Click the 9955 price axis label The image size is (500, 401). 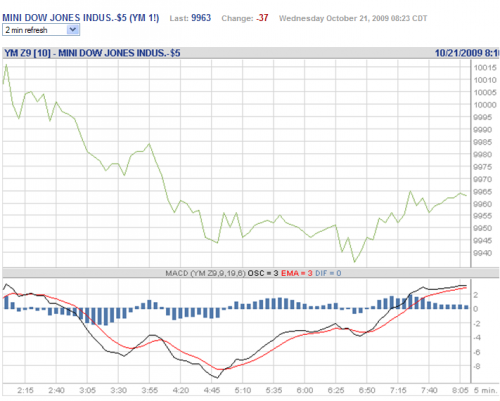pyautogui.click(x=483, y=216)
